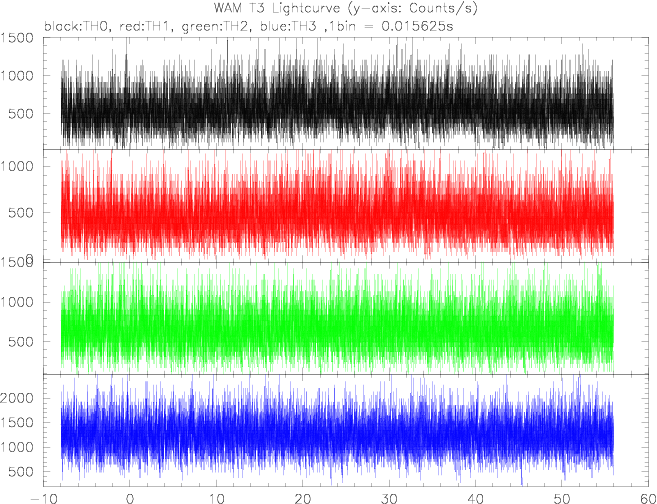Click the x-axis label '50'
This screenshot has height=504, width=657.
coord(562,499)
